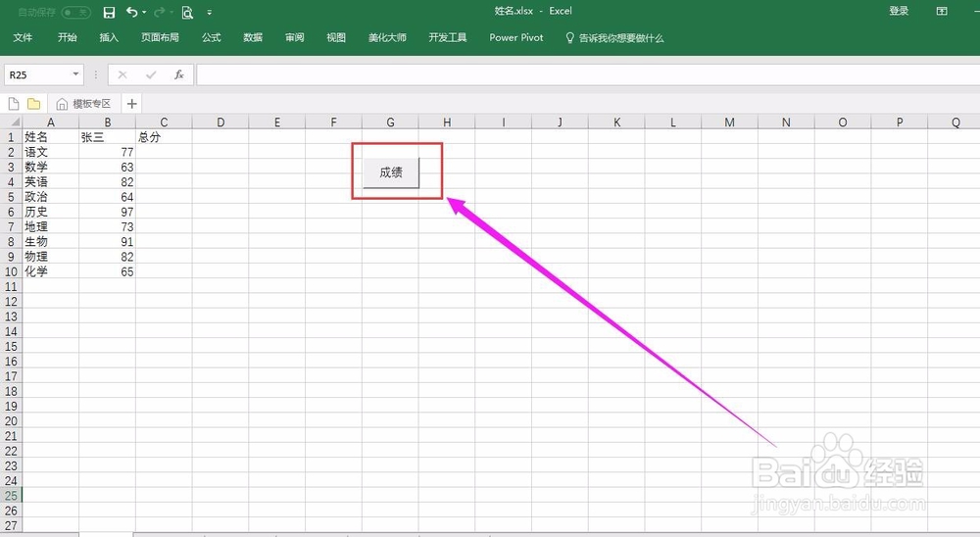This screenshot has width=980, height=537.
Task: Click the plus icon to add tab
Action: point(132,104)
